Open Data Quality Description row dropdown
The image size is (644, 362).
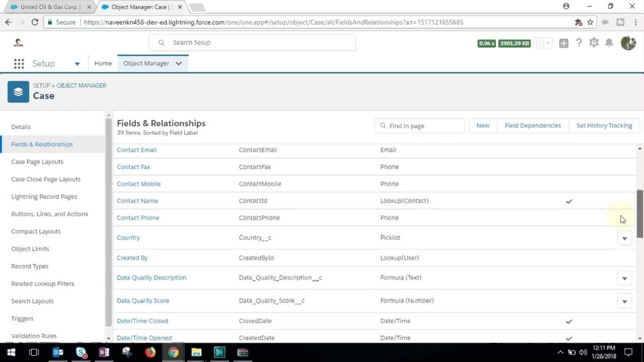coord(624,278)
